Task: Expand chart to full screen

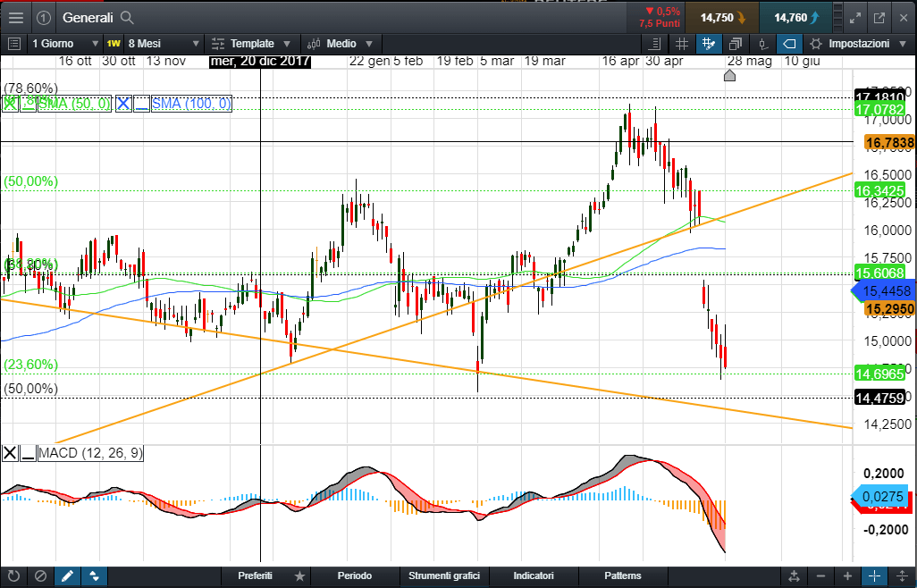Action: (855, 18)
